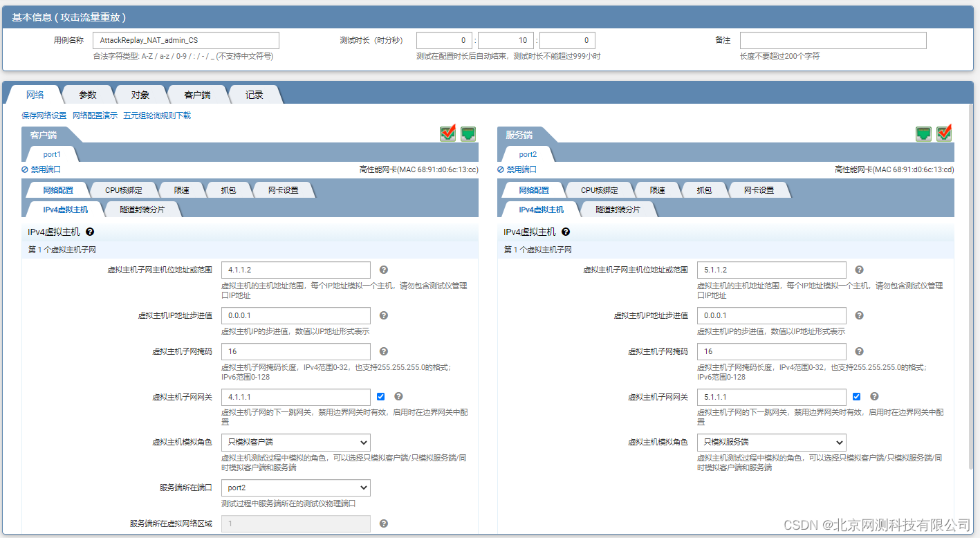980x538 pixels.
Task: Open help for client gateway 4.1.1.1
Action: tap(398, 396)
